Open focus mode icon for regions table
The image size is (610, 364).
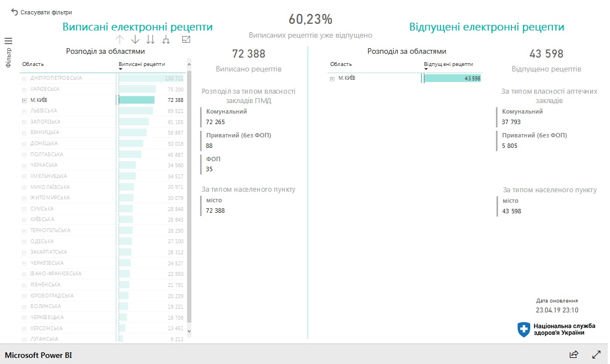click(x=186, y=39)
